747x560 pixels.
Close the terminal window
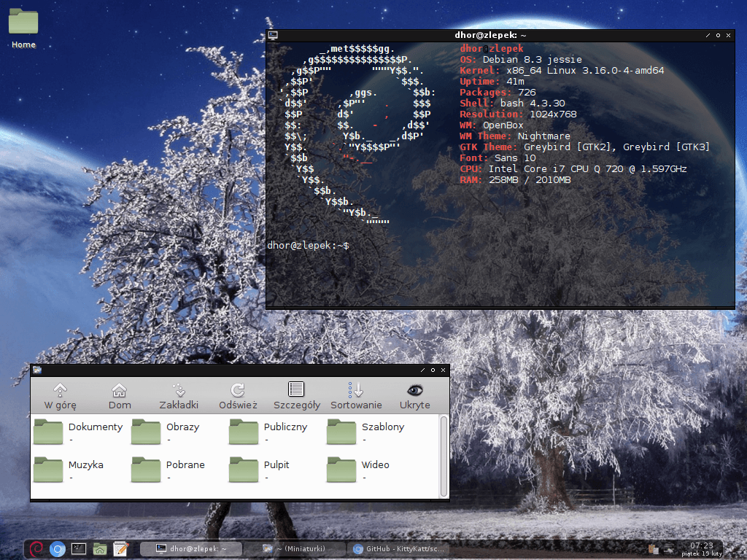click(729, 35)
